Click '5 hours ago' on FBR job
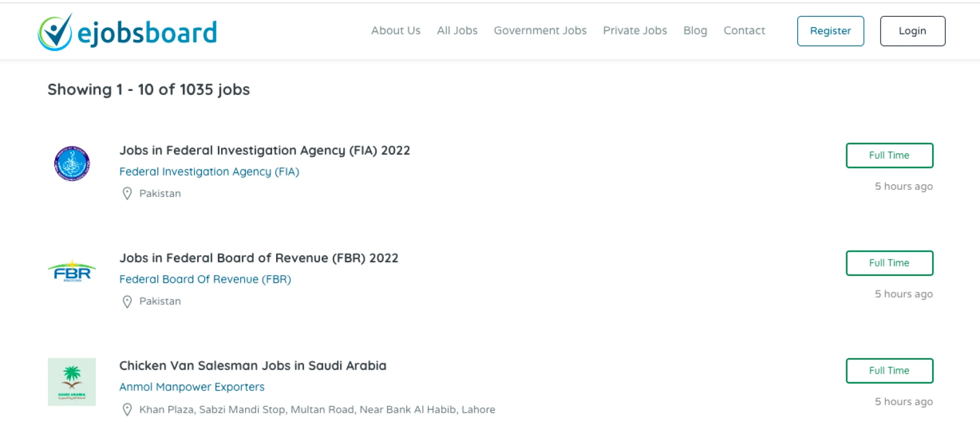Viewport: 980px width, 441px height. click(x=904, y=294)
